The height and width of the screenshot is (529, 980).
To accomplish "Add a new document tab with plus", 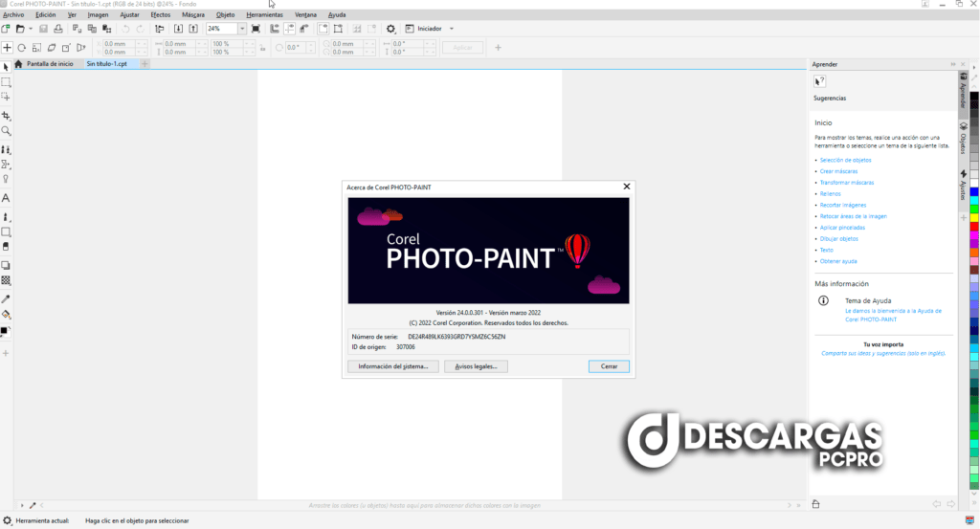I will [145, 64].
